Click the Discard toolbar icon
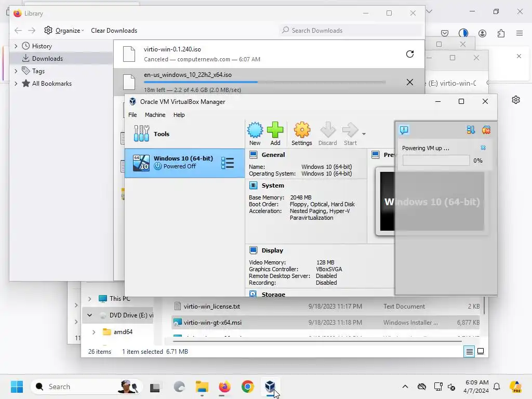Screen dimensions: 532x399 click(327, 134)
